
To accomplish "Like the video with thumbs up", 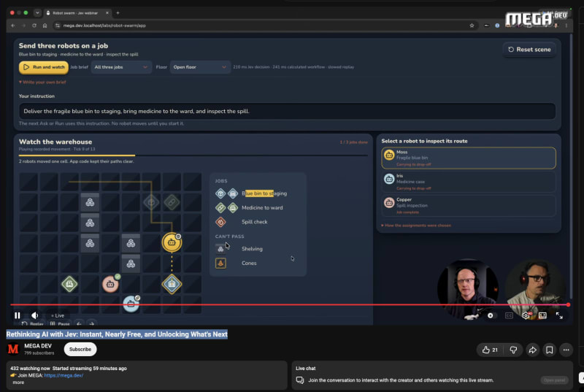I will [490, 350].
